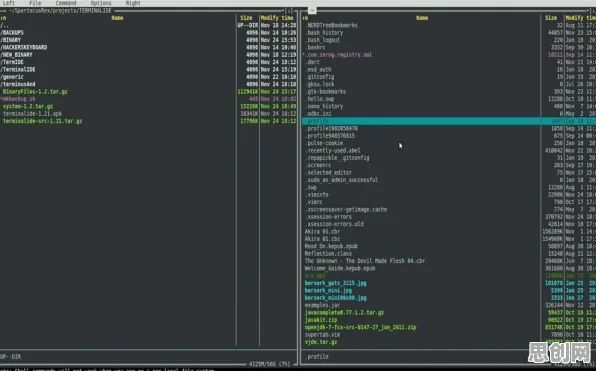
Task: Click the Size column header in right panel
Action: point(551,18)
